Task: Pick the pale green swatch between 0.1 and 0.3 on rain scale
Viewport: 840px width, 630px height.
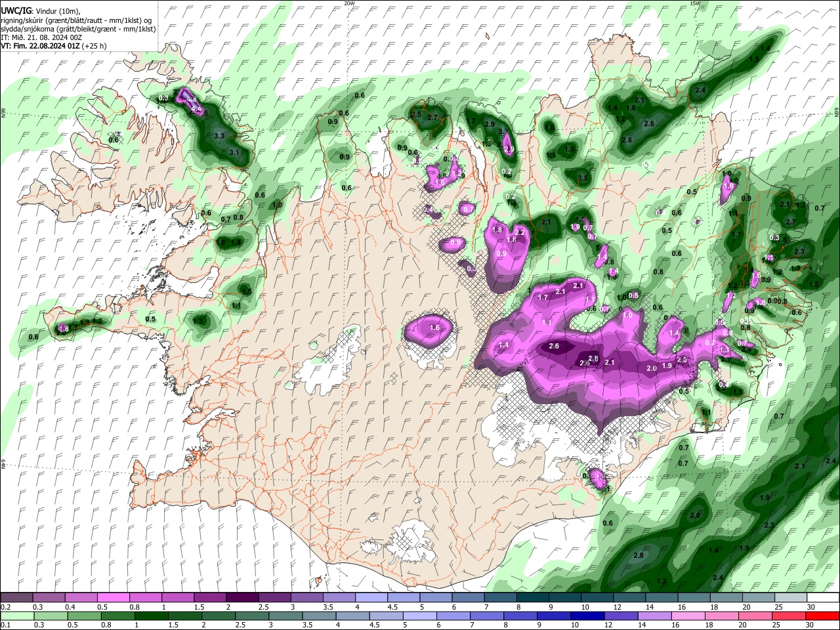Action: click(x=16, y=616)
